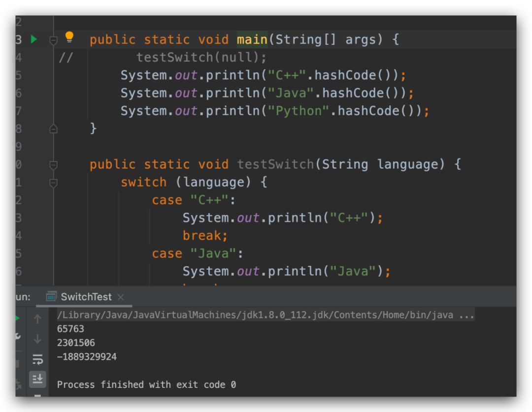Viewport: 532px width, 412px height.
Task: Open intention actions via the yellow lightbulb
Action: (69, 36)
